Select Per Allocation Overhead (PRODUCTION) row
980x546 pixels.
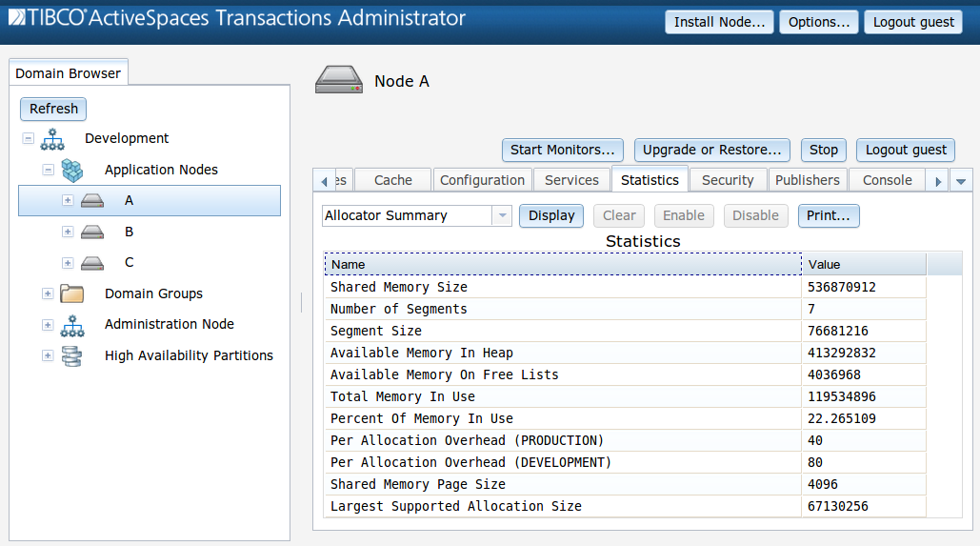(x=625, y=440)
